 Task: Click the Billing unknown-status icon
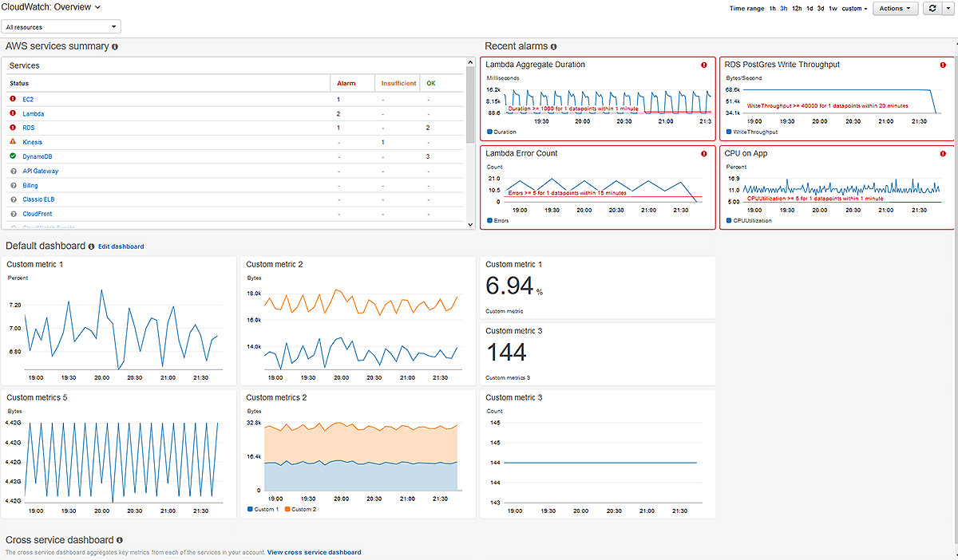[13, 185]
